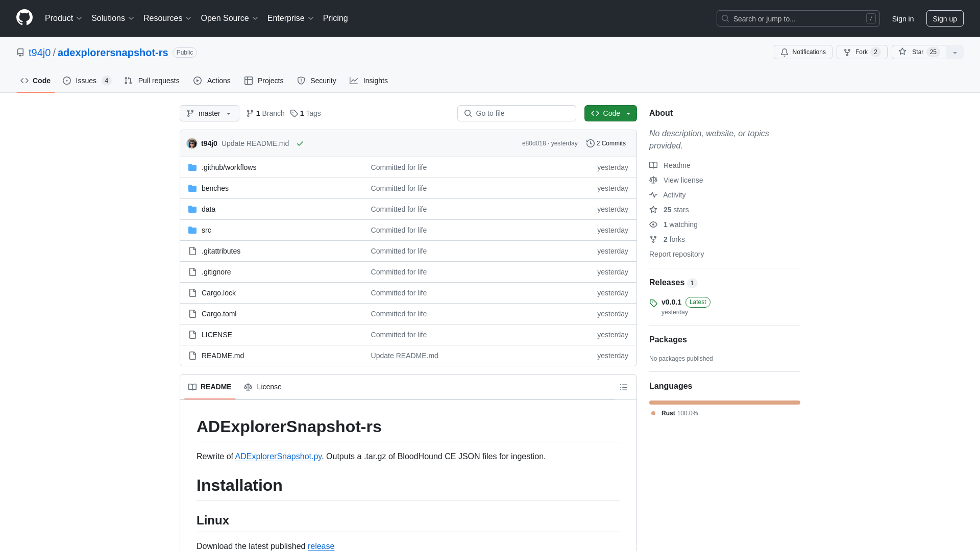
Task: Open the Open Source dropdown
Action: coord(230,18)
